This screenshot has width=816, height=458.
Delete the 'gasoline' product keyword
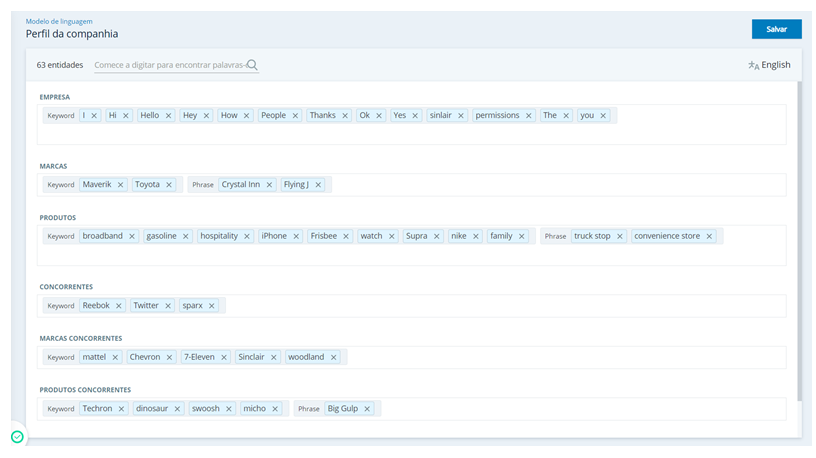185,236
